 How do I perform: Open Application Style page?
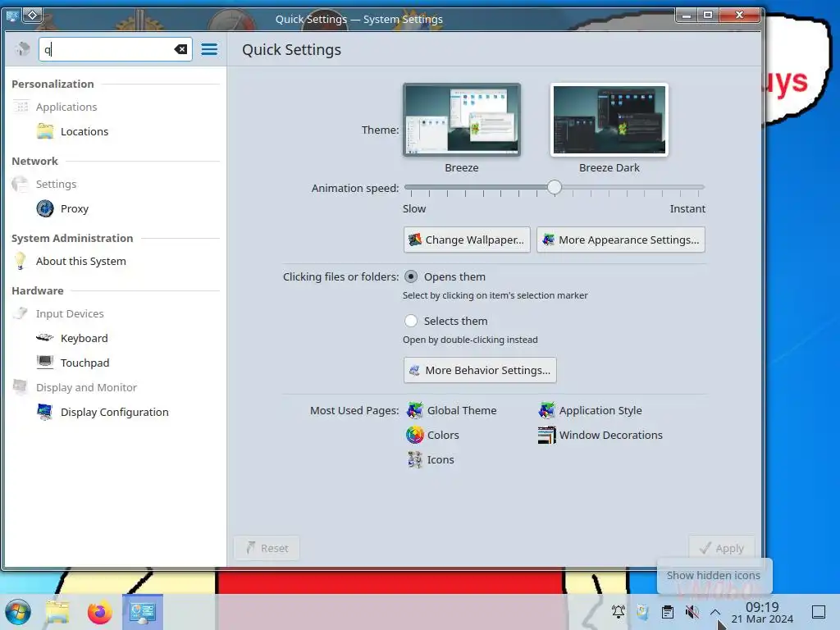pos(600,410)
